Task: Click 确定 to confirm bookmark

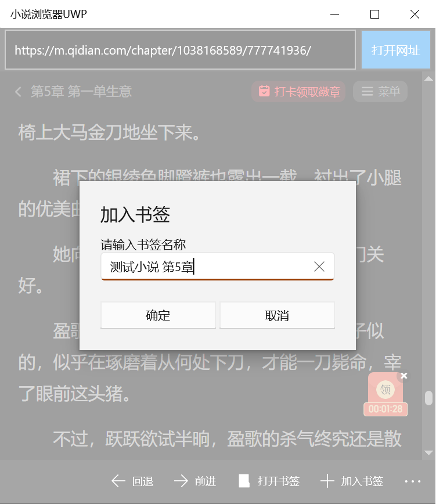Action: [158, 315]
